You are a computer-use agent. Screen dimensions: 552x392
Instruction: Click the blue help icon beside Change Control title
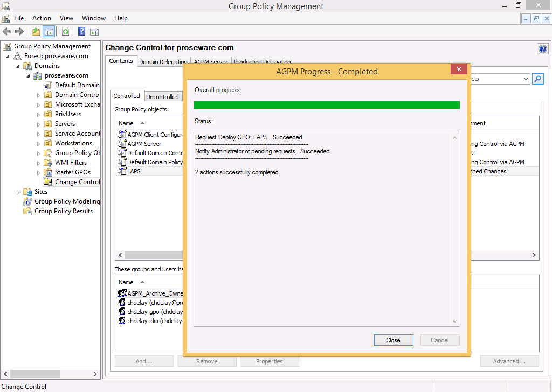click(x=542, y=49)
